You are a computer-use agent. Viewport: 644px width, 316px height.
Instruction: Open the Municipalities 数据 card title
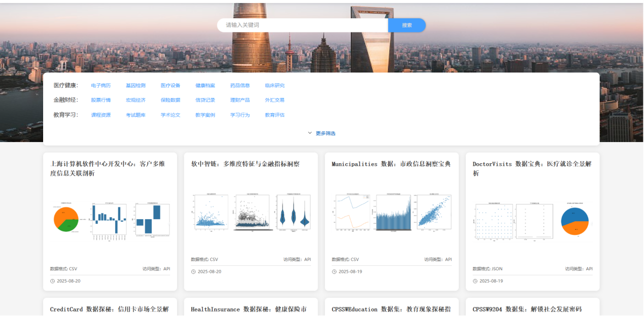(x=391, y=164)
